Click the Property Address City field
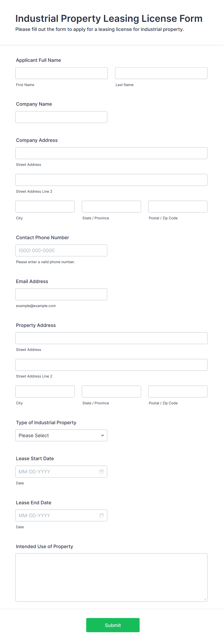The height and width of the screenshot is (644, 223). click(x=45, y=391)
